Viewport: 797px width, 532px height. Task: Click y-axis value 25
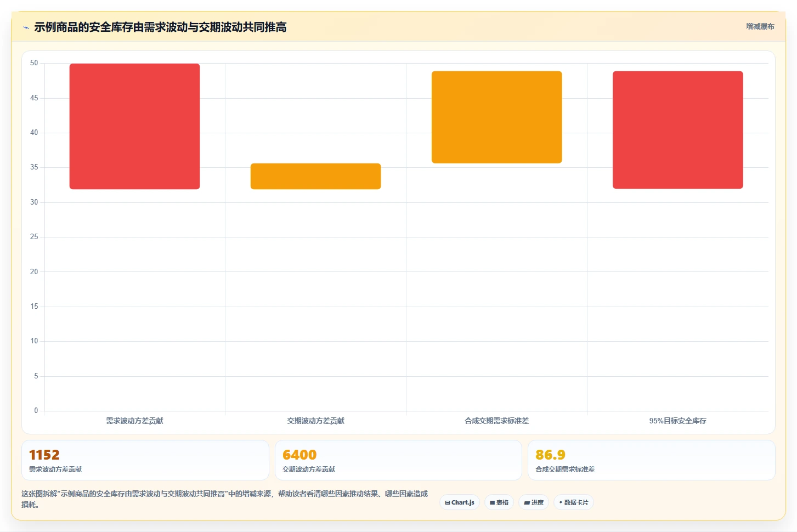[34, 237]
